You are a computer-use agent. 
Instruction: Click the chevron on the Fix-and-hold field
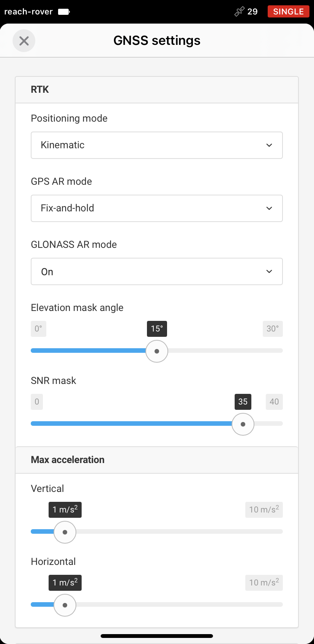(269, 208)
